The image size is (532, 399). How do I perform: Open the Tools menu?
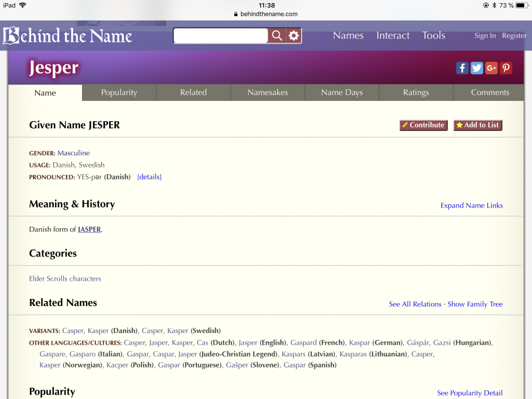(x=433, y=35)
